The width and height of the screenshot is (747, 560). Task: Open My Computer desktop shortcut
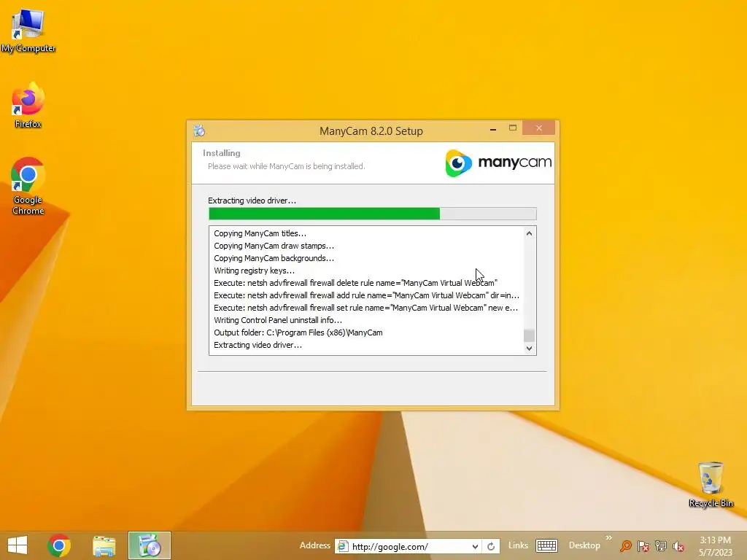tap(28, 31)
